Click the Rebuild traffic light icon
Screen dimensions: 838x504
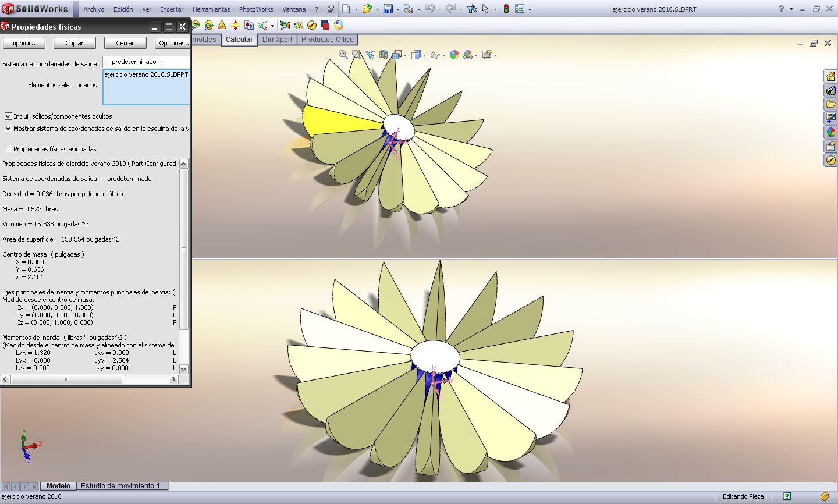point(506,9)
